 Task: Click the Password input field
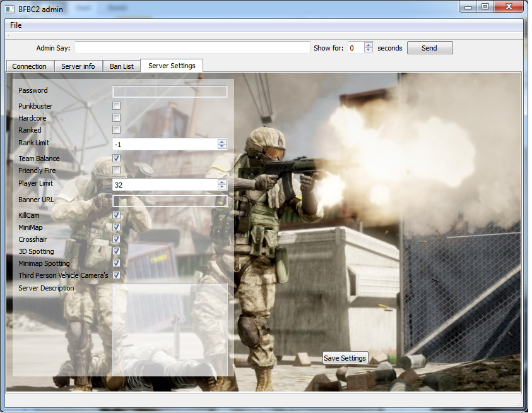[170, 92]
